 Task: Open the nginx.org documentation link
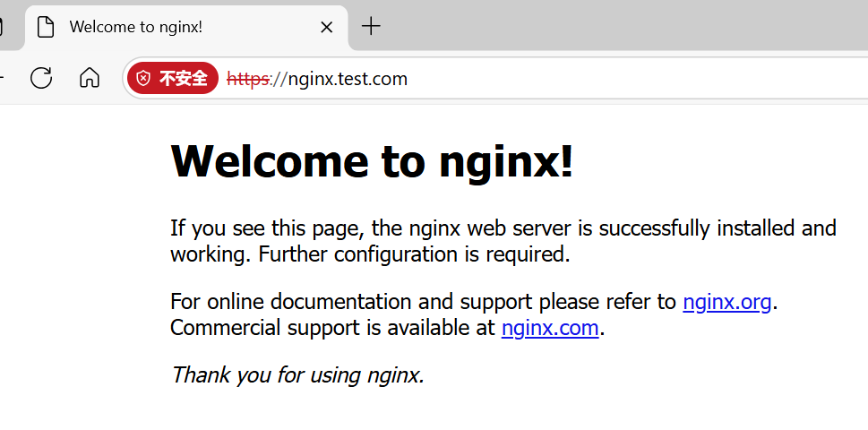pyautogui.click(x=726, y=302)
